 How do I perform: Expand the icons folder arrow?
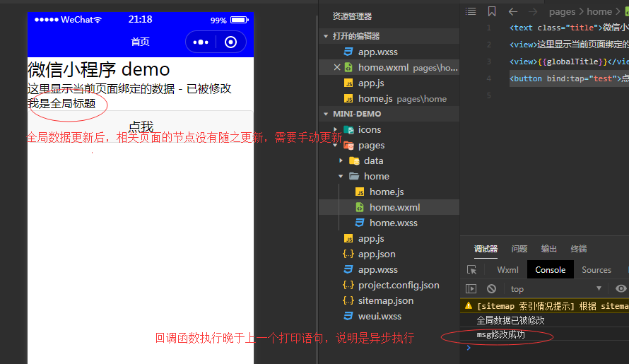tap(336, 129)
